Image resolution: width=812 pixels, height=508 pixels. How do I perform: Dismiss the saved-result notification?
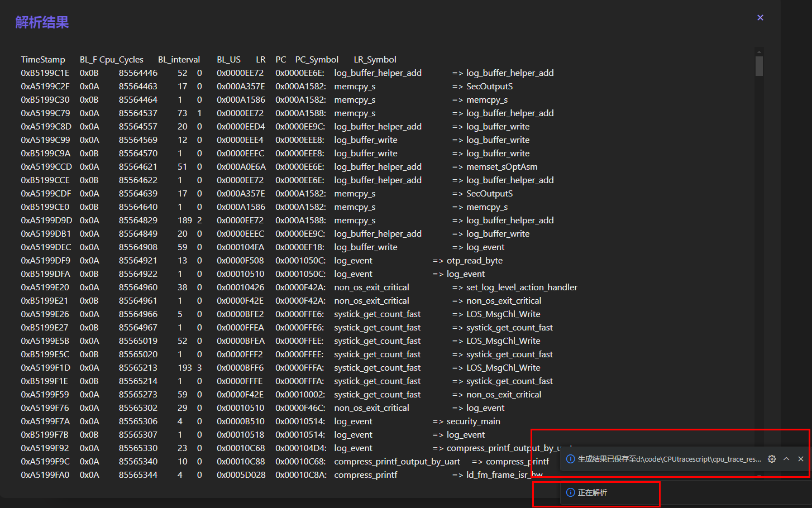pos(801,459)
